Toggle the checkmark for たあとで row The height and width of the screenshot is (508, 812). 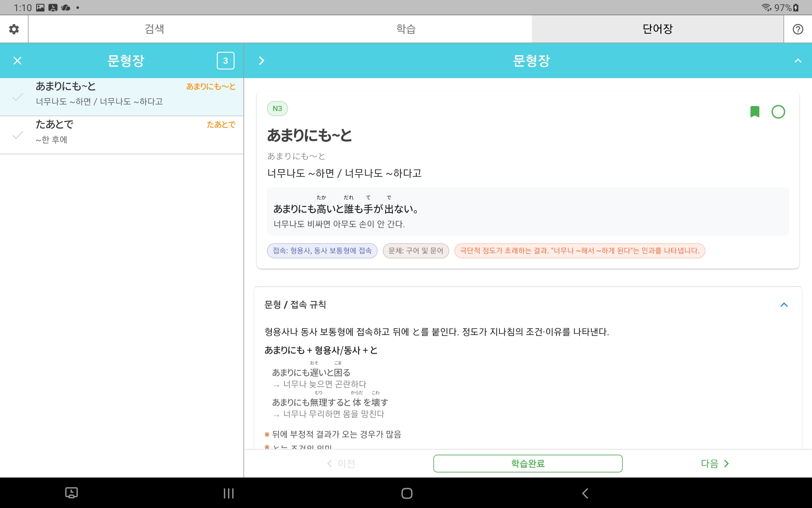17,135
